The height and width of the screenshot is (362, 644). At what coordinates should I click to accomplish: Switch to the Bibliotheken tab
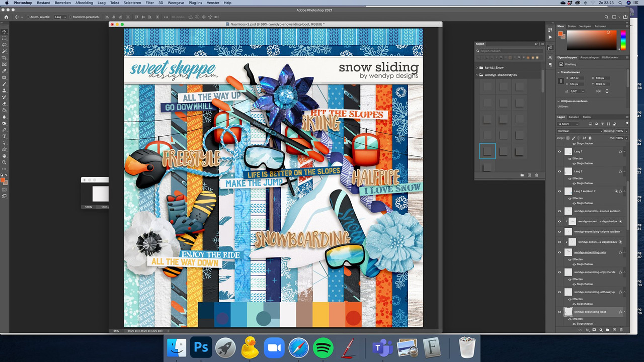(610, 57)
